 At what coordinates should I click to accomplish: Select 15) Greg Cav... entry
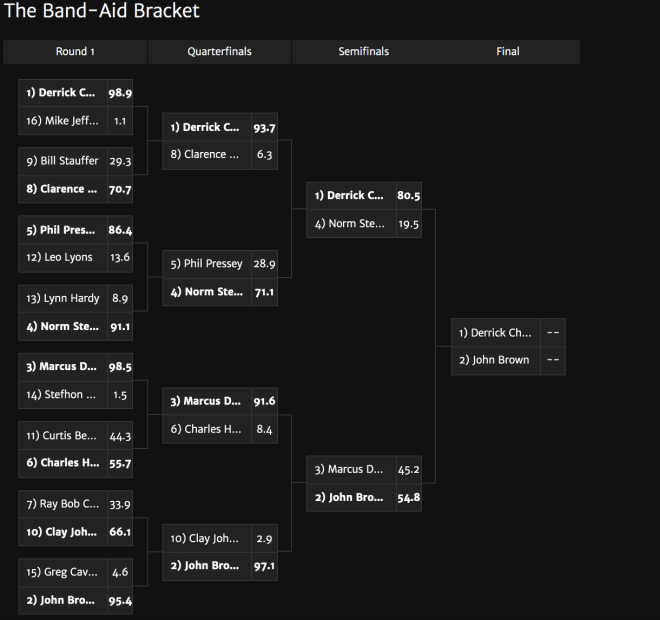pyautogui.click(x=76, y=572)
